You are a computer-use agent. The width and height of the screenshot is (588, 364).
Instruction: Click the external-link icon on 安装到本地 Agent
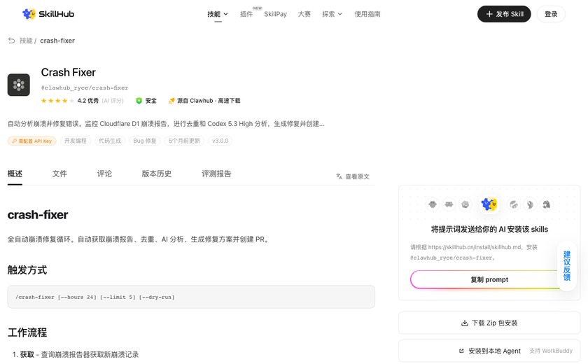tap(461, 351)
